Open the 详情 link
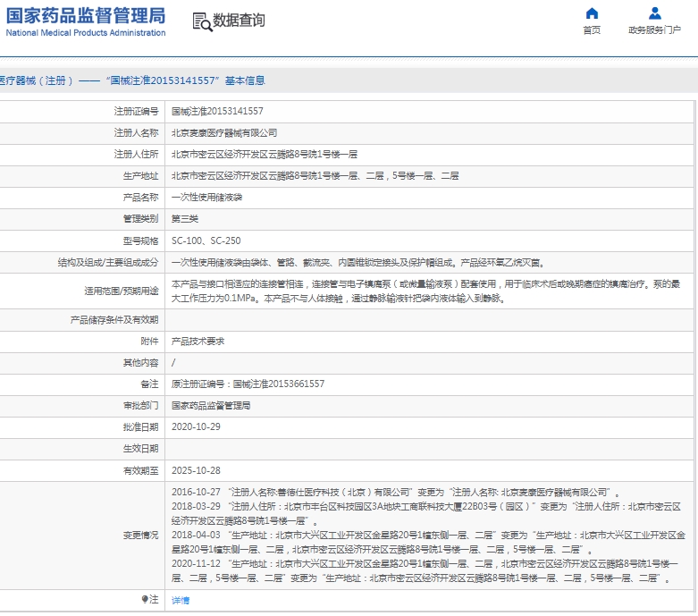The image size is (698, 616). click(181, 601)
